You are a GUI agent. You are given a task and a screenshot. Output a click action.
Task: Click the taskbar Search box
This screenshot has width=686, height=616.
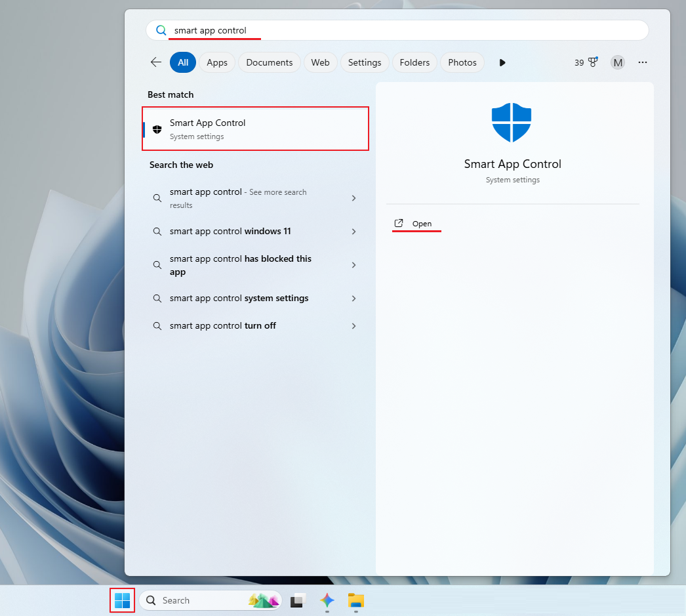[x=210, y=600]
